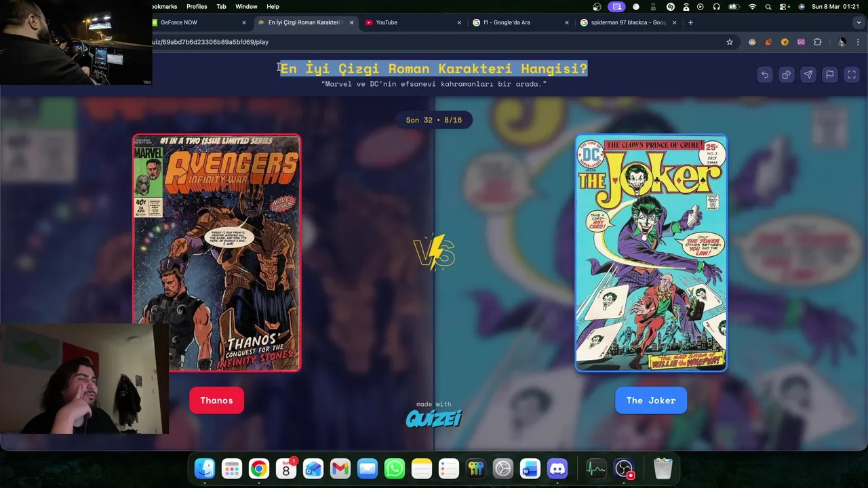Click the paper-plane share icon
The image size is (868, 488).
click(808, 75)
